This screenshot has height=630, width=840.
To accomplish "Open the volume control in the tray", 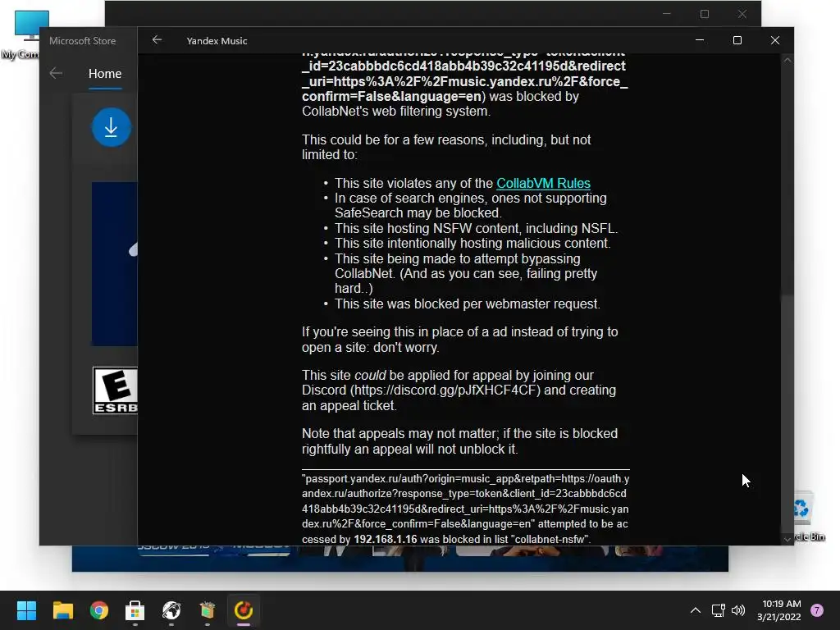I will tap(738, 610).
